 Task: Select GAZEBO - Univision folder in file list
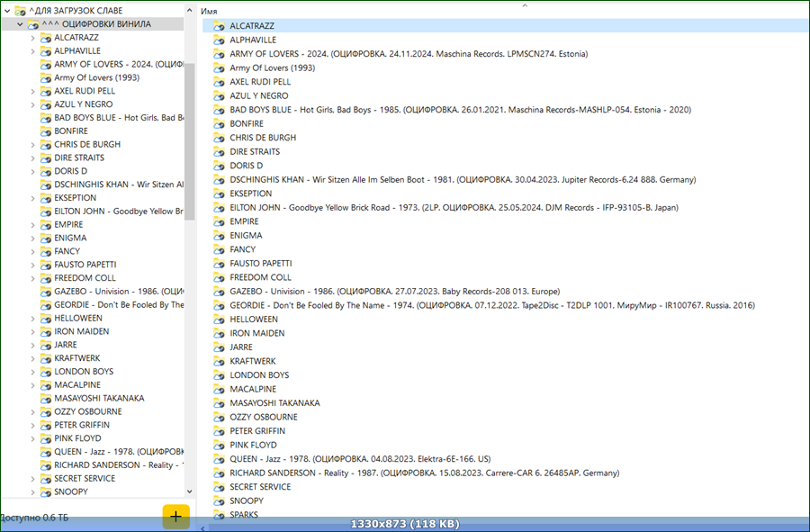coord(395,292)
